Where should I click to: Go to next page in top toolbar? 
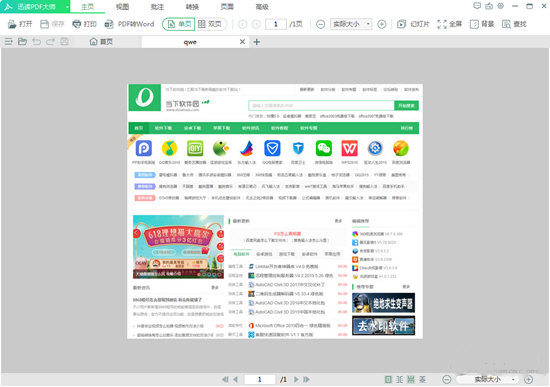click(x=256, y=24)
